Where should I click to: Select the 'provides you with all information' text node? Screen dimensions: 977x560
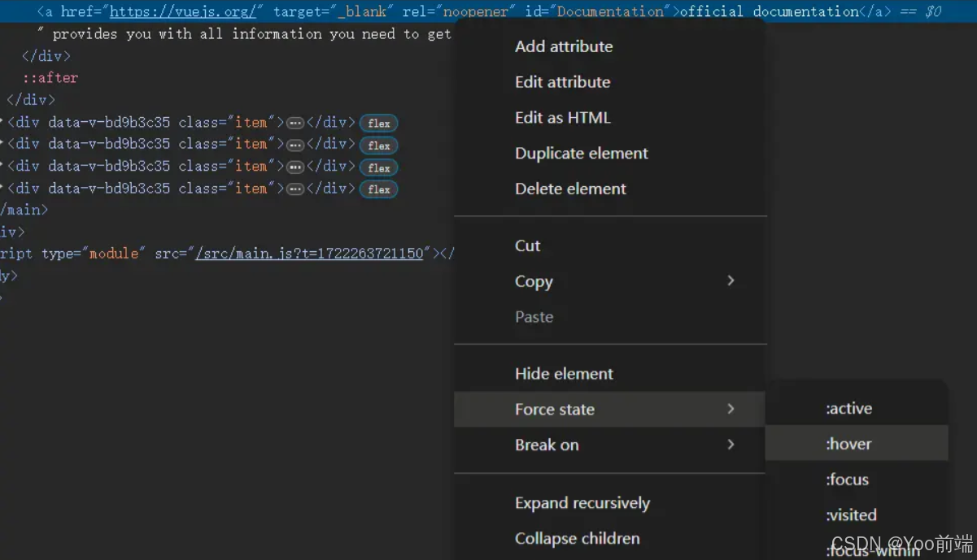pos(244,34)
